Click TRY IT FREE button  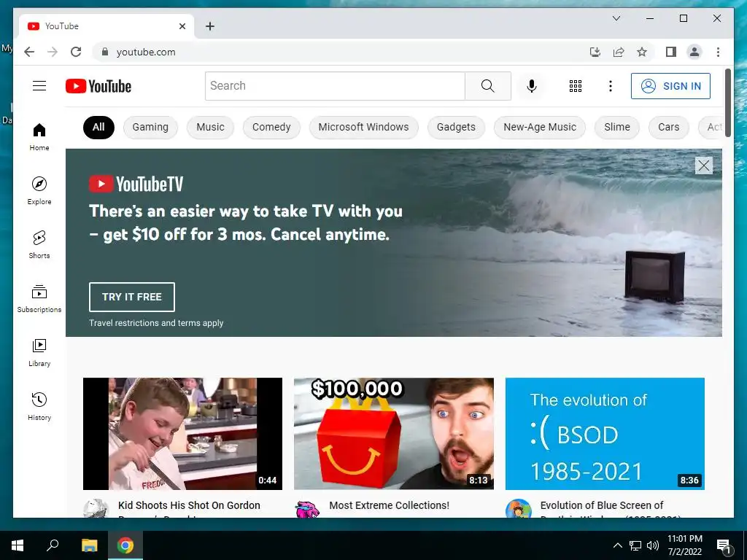(132, 297)
